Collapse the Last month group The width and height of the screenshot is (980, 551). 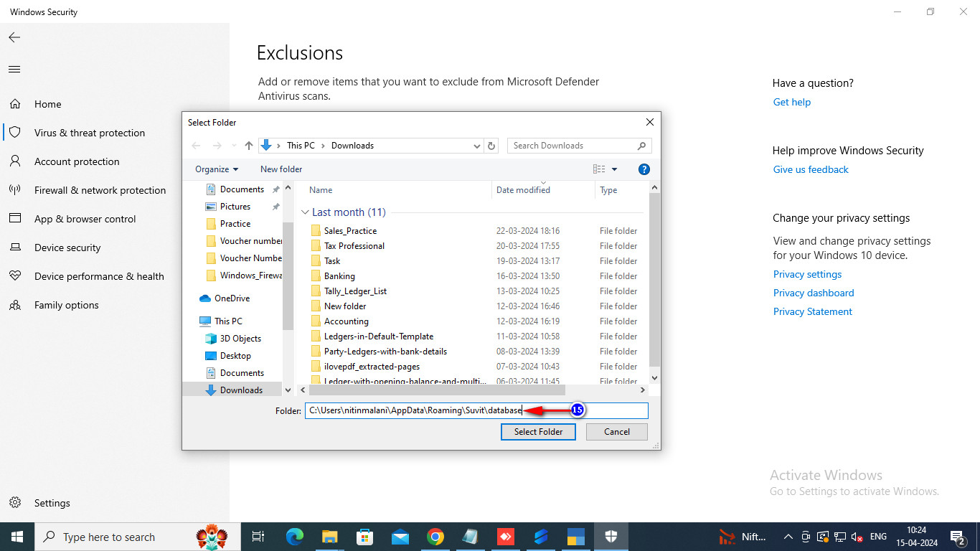305,212
